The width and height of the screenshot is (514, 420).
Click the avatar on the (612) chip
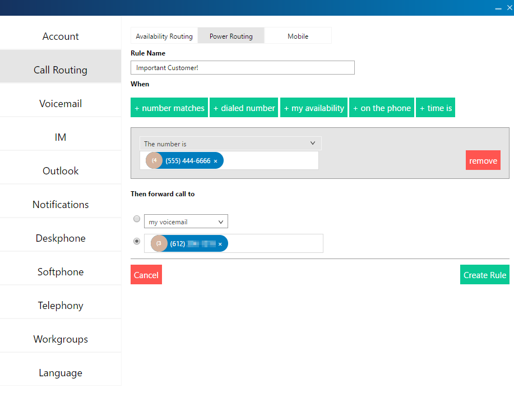[159, 243]
